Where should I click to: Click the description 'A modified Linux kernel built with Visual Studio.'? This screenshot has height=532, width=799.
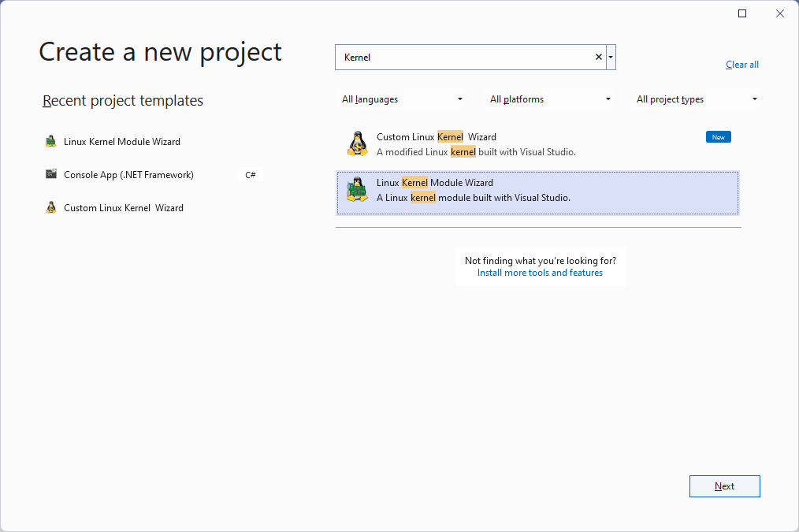[476, 152]
